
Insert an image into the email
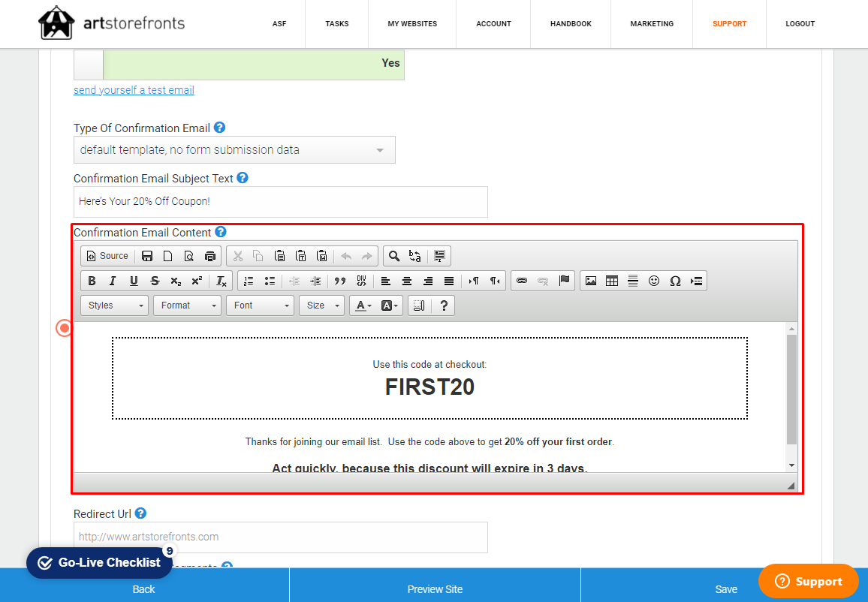591,281
